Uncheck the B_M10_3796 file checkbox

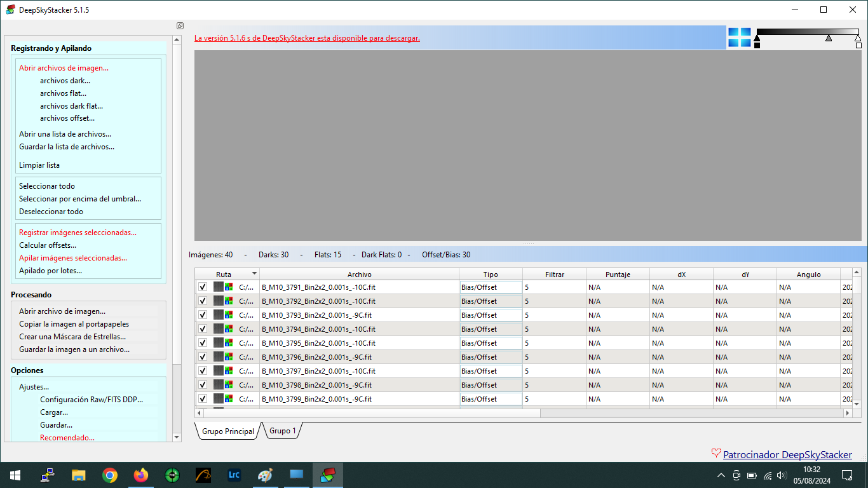tap(203, 356)
